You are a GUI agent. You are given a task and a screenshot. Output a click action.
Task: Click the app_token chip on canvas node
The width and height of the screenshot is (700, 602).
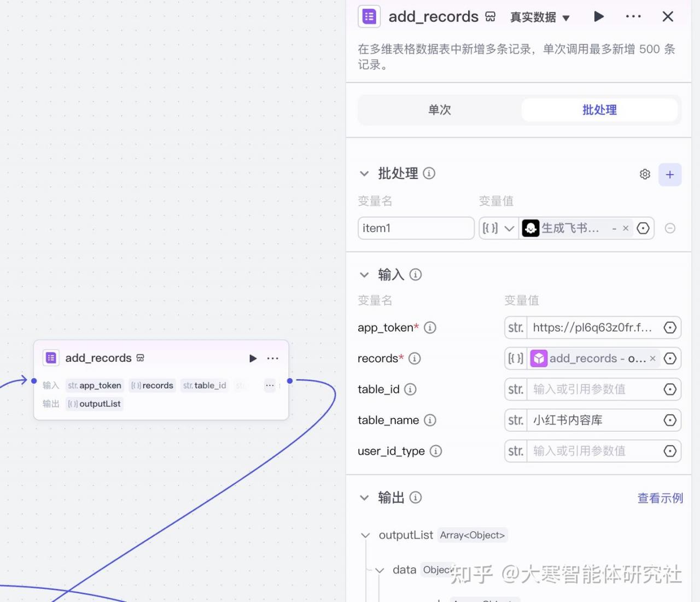95,385
